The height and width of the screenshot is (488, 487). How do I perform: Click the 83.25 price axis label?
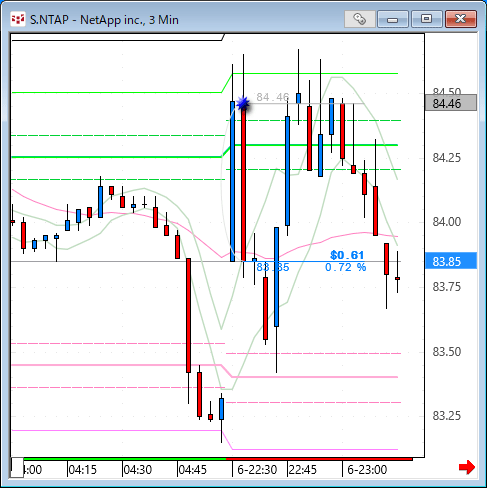click(x=447, y=416)
